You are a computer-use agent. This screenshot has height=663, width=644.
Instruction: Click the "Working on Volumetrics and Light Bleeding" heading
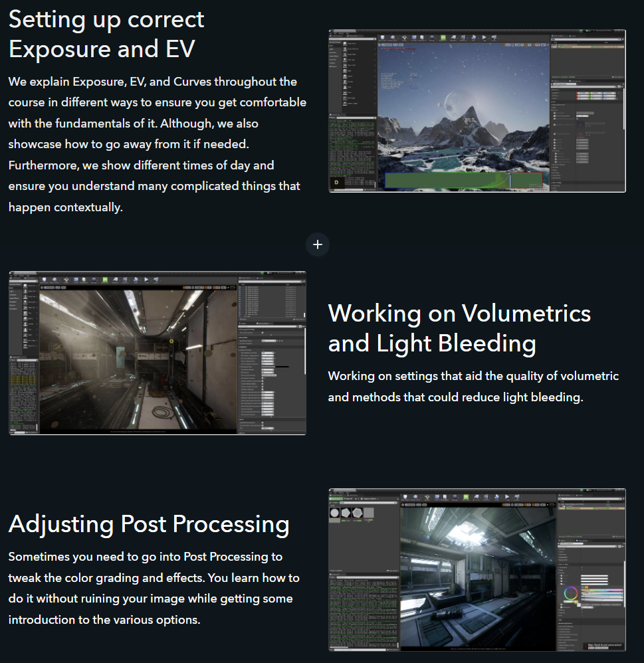coord(459,328)
